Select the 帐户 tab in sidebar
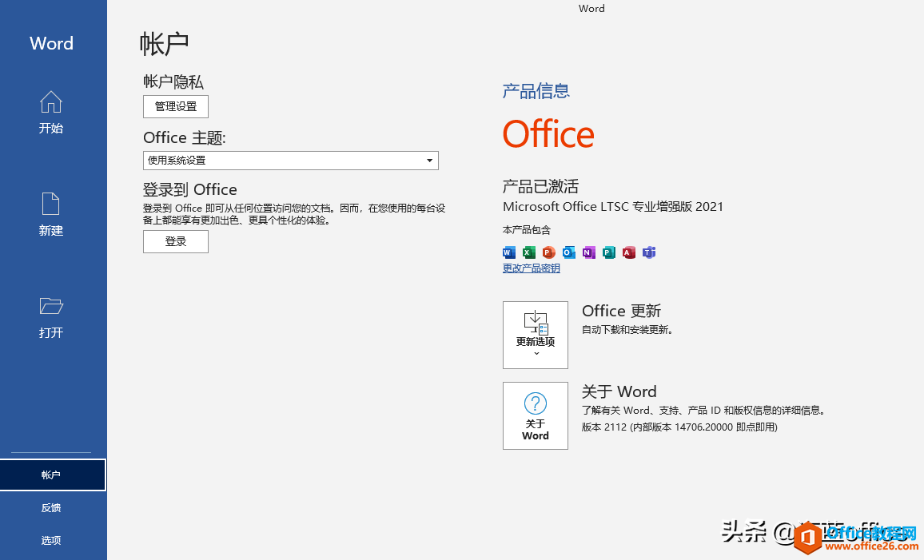924x560 pixels. click(53, 475)
